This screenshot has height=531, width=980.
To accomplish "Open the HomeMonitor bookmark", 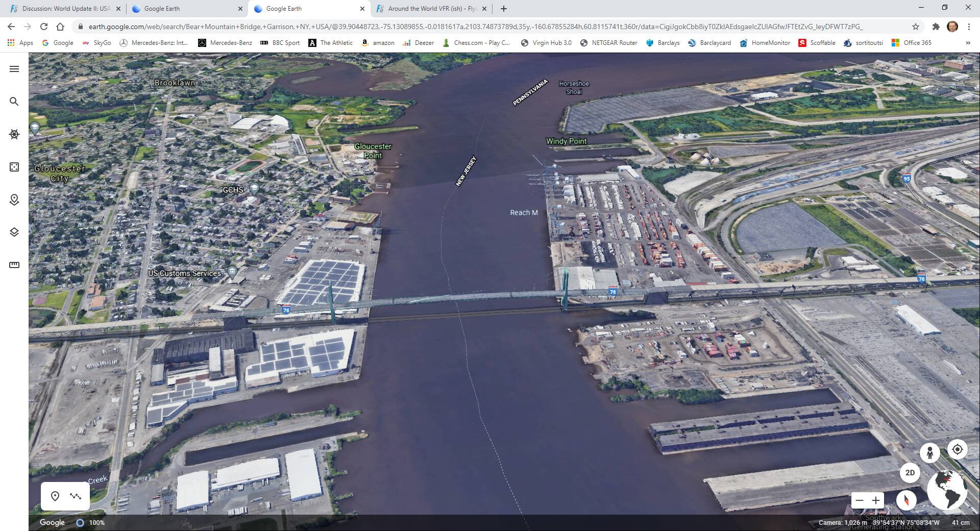I will pyautogui.click(x=765, y=43).
